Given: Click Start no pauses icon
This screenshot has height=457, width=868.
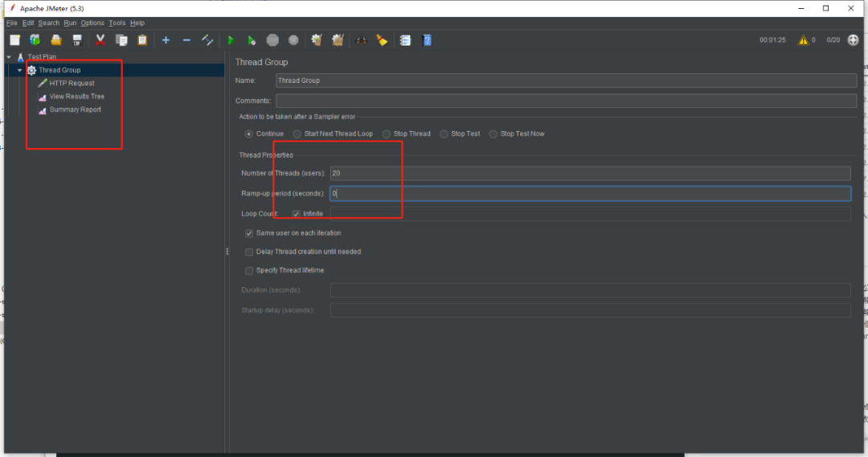Looking at the screenshot, I should point(252,40).
